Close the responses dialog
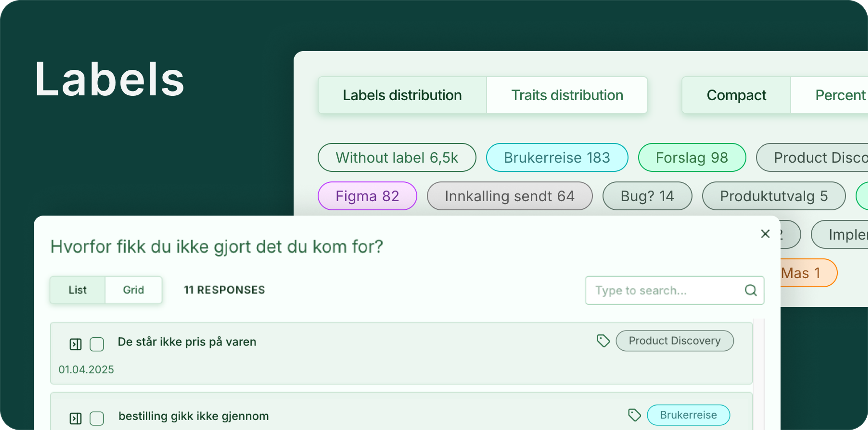This screenshot has width=868, height=430. [x=765, y=234]
